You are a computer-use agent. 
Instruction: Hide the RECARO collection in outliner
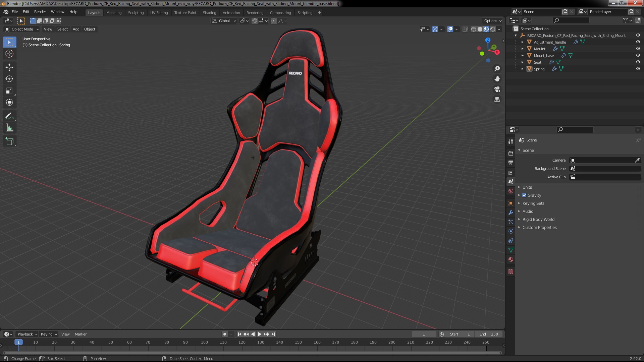click(638, 36)
